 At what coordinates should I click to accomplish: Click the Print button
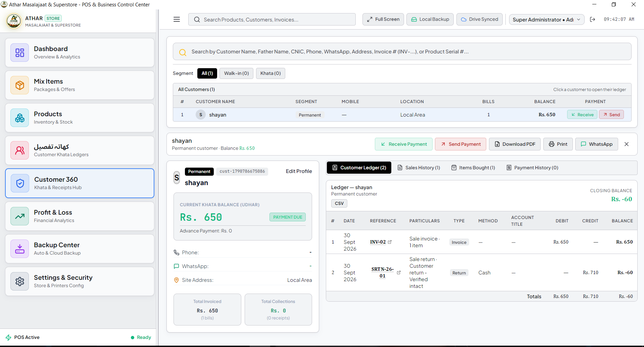(x=558, y=144)
